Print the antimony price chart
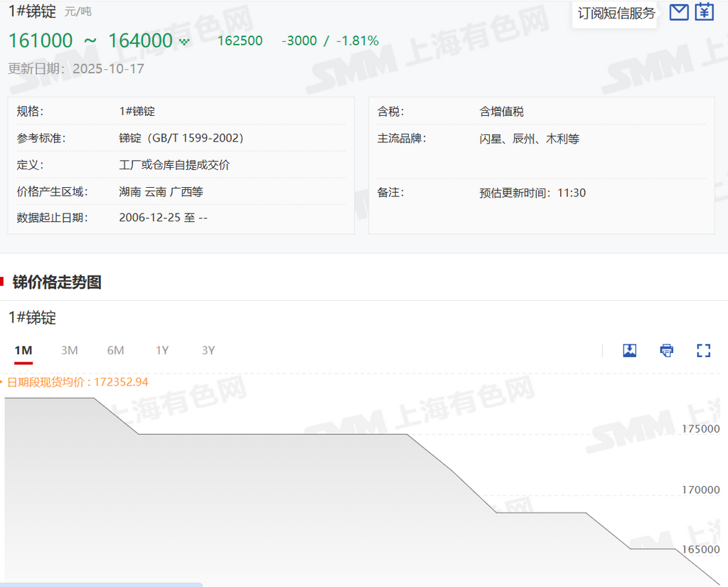 666,350
